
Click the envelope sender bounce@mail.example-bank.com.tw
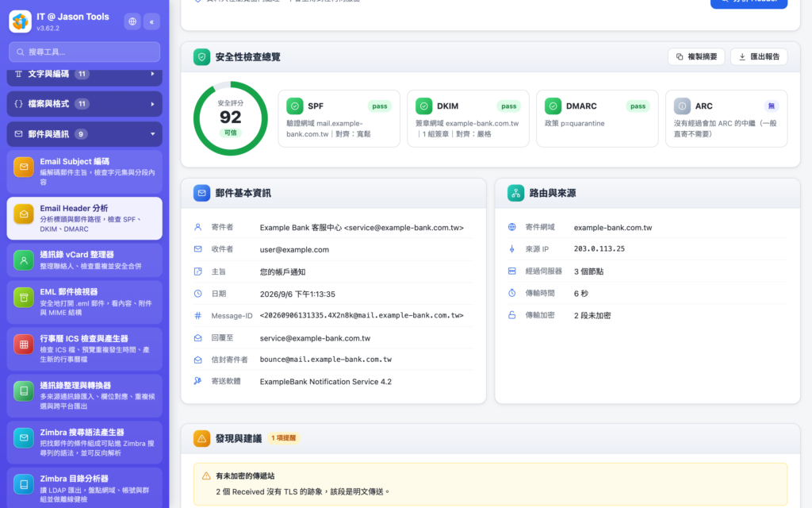click(326, 360)
